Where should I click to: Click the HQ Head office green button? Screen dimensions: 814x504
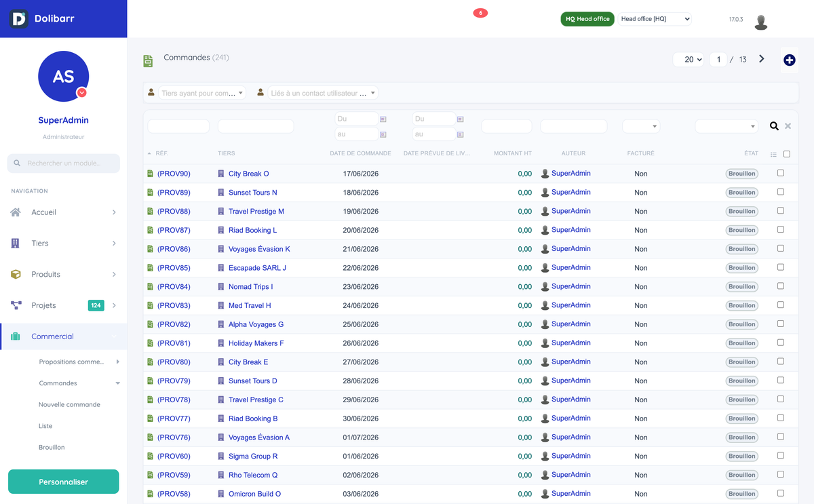587,19
